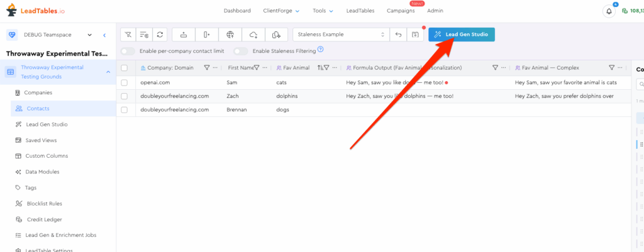The image size is (644, 252).
Task: Open Saved Views in sidebar
Action: coord(41,140)
